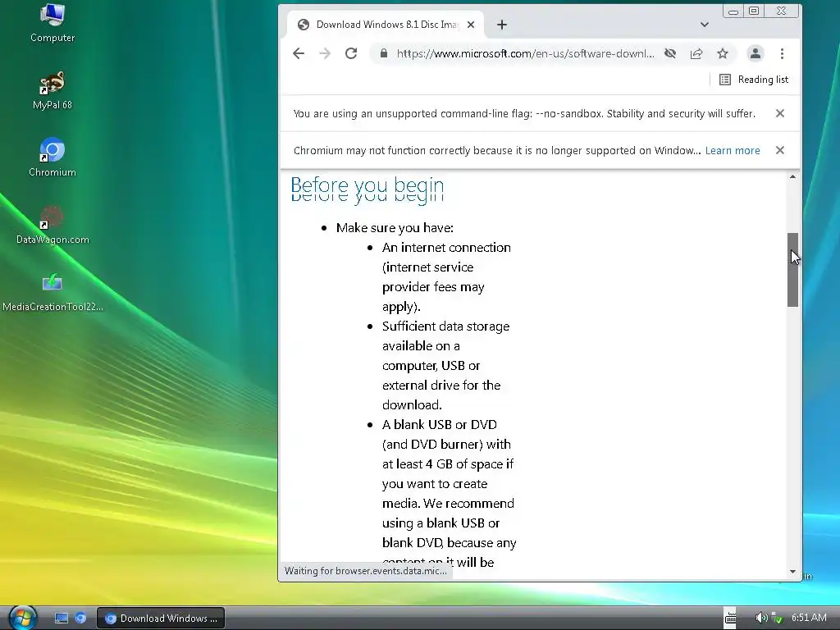
Task: Select the MediaCreationTool22 desktop icon
Action: tap(52, 293)
